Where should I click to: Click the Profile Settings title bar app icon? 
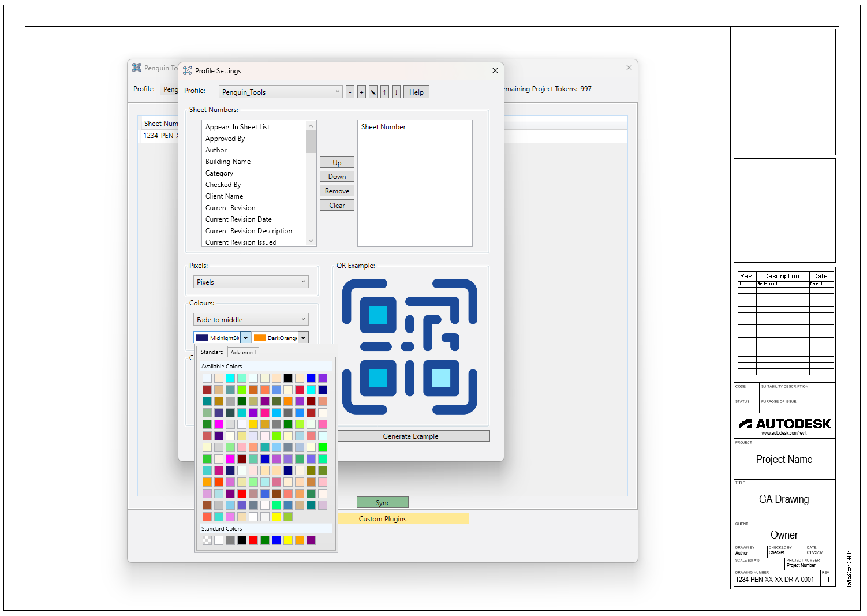(x=188, y=70)
